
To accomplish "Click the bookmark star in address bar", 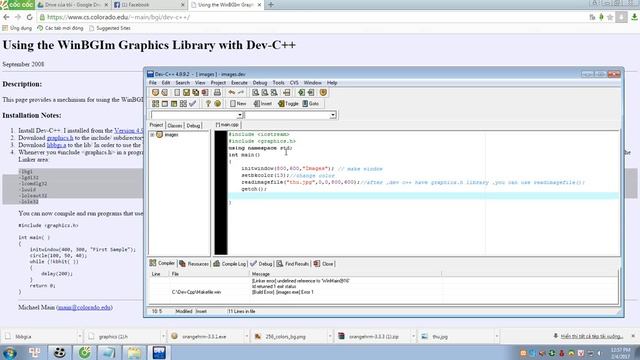I will (610, 17).
